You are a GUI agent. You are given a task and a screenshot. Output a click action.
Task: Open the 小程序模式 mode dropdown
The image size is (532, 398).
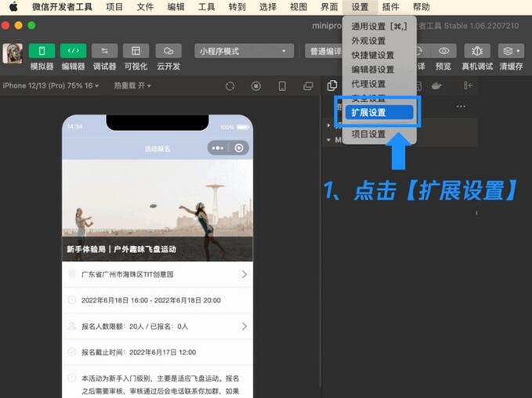click(244, 51)
